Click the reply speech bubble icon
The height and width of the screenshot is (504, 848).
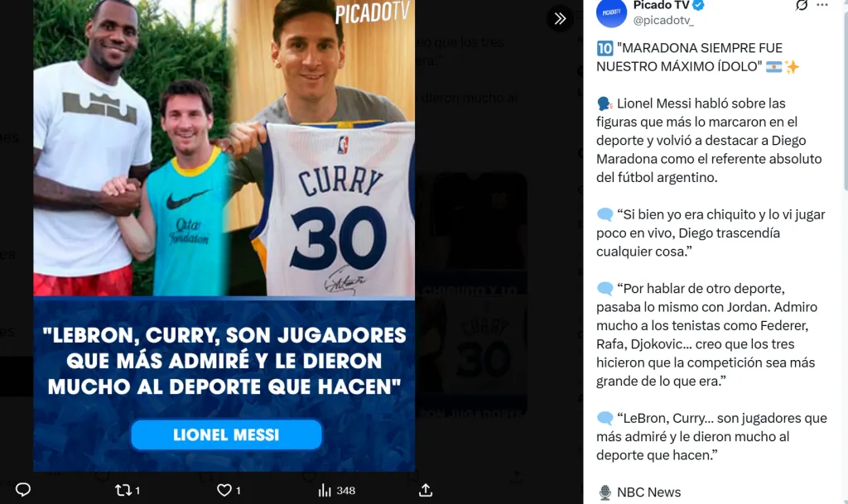click(22, 489)
